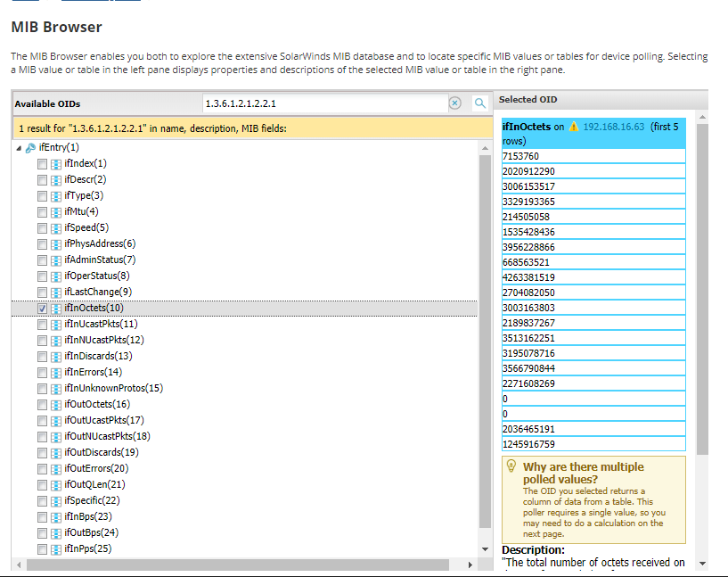Click the OID tree scroll down arrow
The height and width of the screenshot is (577, 728).
point(485,549)
